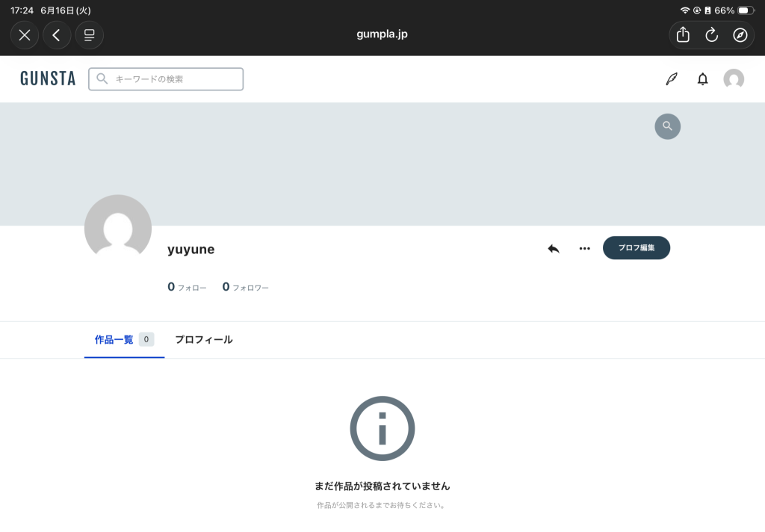This screenshot has width=765, height=532.
Task: Reload the page with the refresh icon
Action: (712, 34)
